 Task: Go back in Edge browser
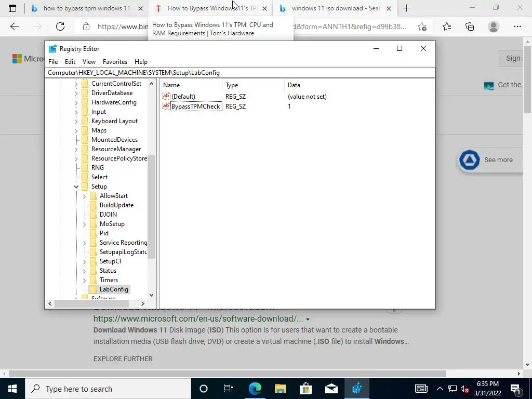pyautogui.click(x=14, y=26)
